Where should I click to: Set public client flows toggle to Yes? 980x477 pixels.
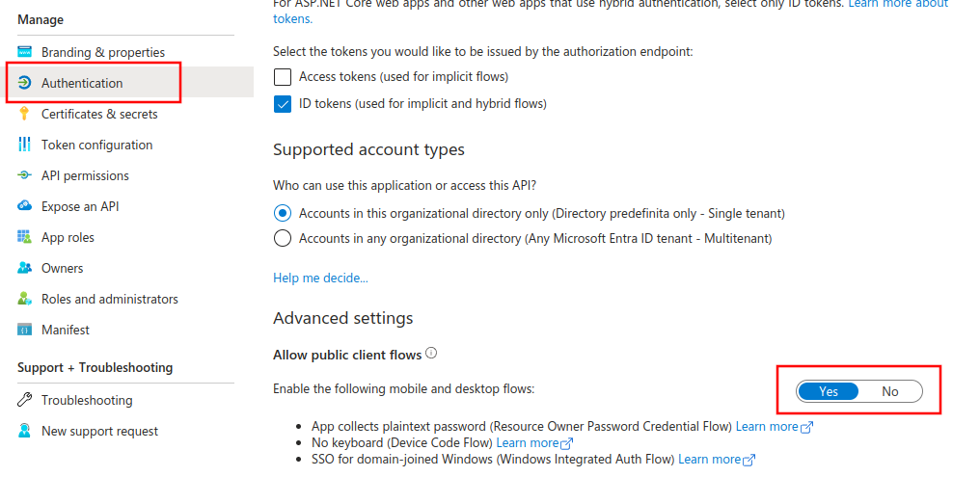pyautogui.click(x=829, y=391)
